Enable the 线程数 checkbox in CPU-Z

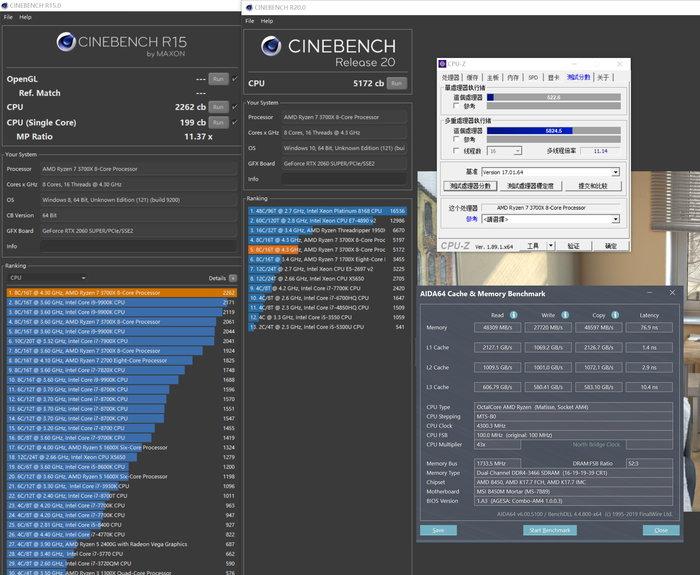point(456,151)
